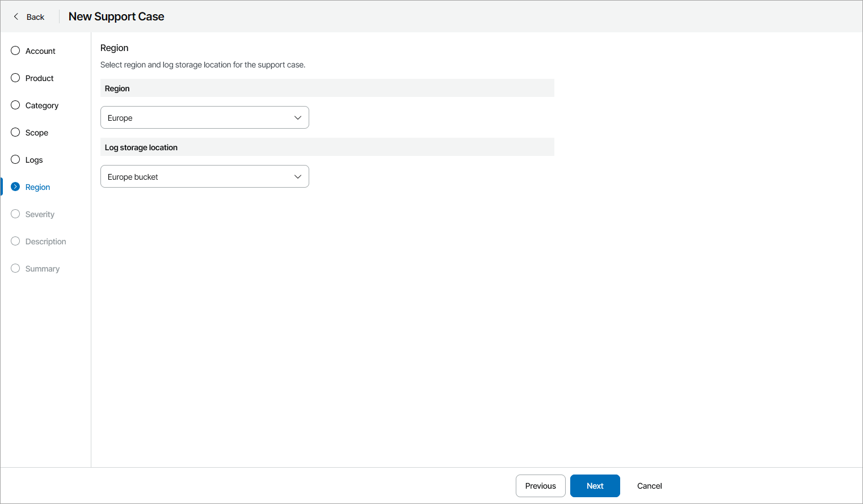The width and height of the screenshot is (863, 504).
Task: Click the Region step's arrow indicator icon
Action: click(15, 187)
